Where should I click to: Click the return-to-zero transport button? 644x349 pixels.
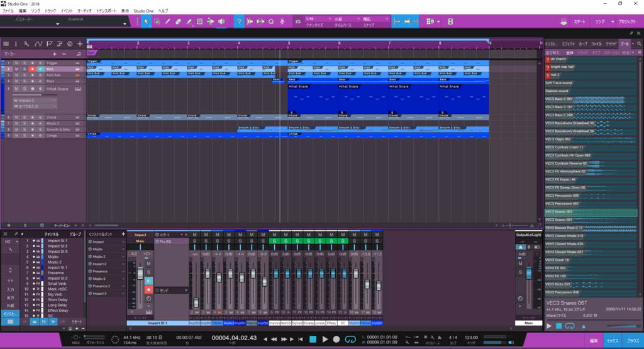(301, 339)
